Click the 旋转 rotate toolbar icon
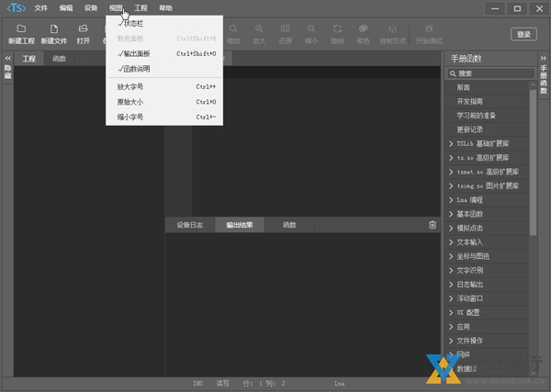The image size is (551, 392). (x=338, y=30)
